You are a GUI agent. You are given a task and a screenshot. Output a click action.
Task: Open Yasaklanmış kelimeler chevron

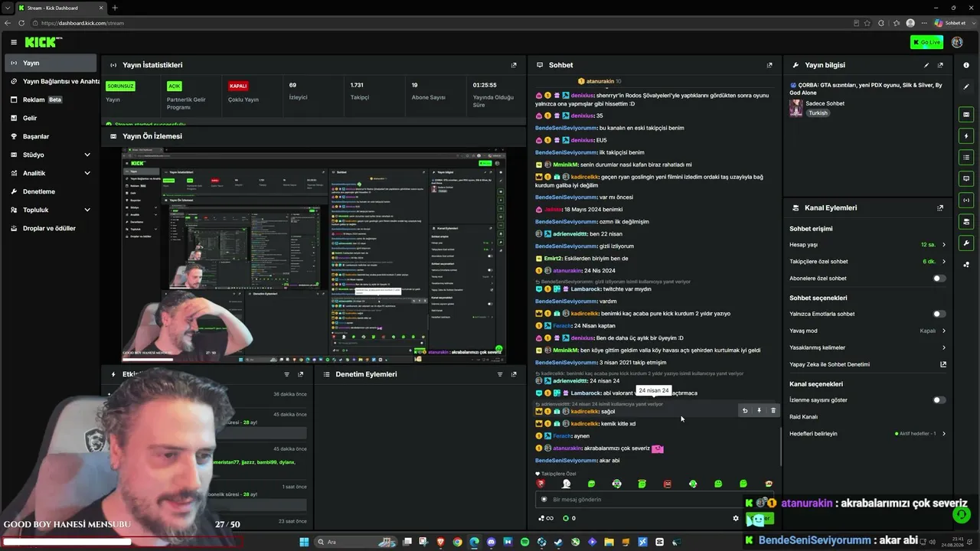[943, 347]
